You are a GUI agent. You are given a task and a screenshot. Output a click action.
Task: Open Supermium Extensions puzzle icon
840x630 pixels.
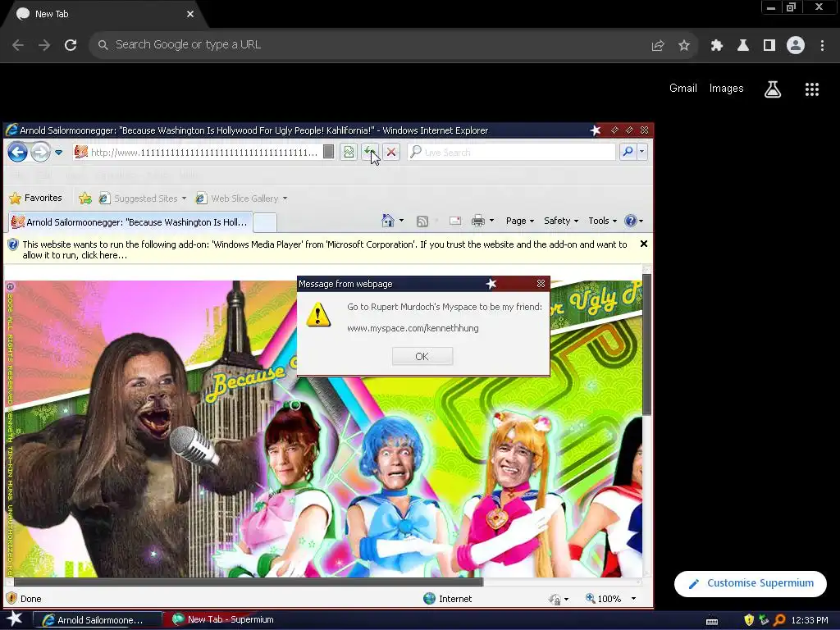(716, 46)
